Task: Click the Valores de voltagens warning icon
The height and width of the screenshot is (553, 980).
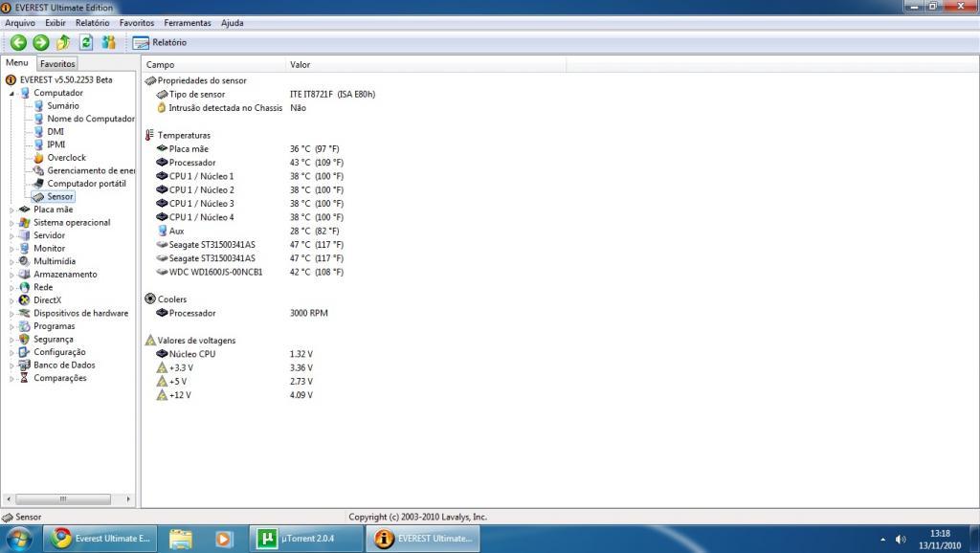Action: tap(150, 341)
